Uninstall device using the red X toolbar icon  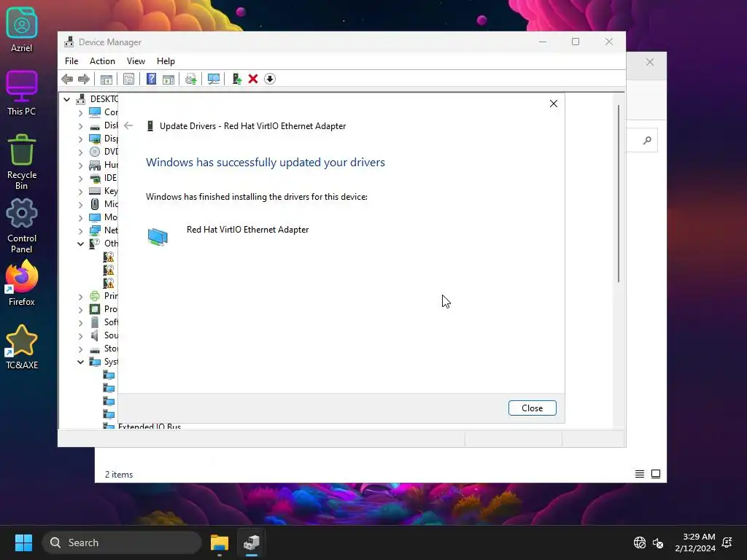[253, 79]
